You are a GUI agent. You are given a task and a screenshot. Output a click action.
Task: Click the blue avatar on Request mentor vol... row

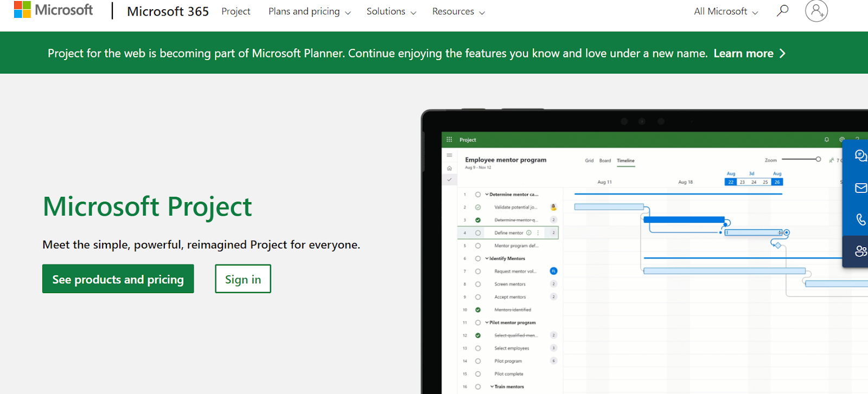point(553,271)
